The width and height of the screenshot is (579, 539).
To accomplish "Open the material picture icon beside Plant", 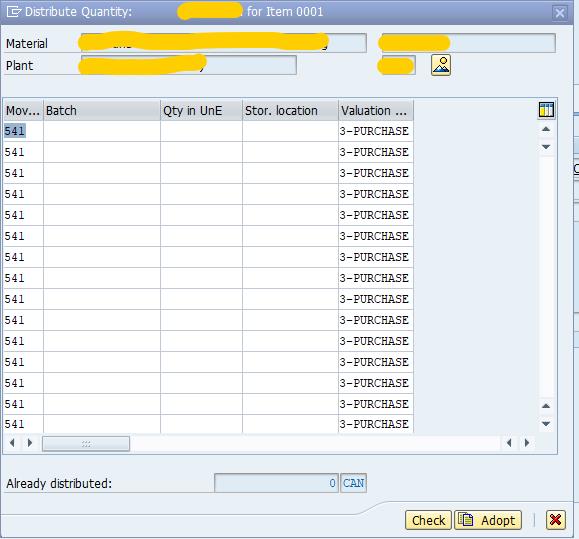I will click(441, 65).
